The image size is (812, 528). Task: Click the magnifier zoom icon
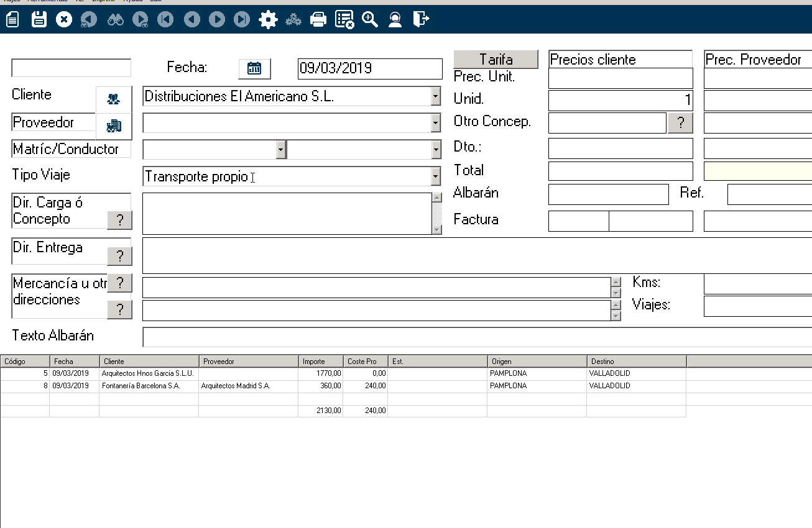coord(370,20)
